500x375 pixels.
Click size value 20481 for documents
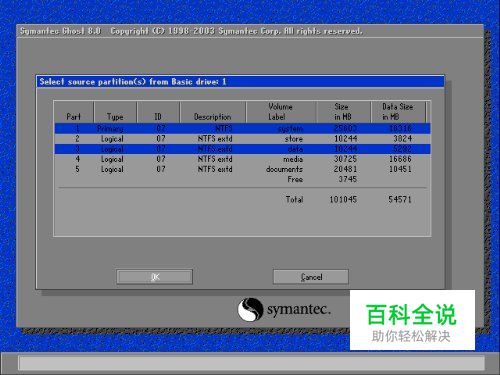[345, 169]
